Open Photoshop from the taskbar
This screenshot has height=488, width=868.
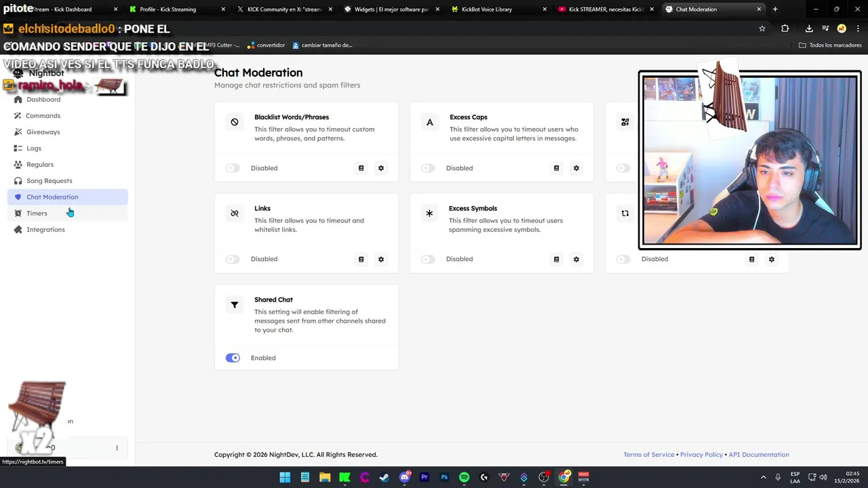click(x=444, y=477)
